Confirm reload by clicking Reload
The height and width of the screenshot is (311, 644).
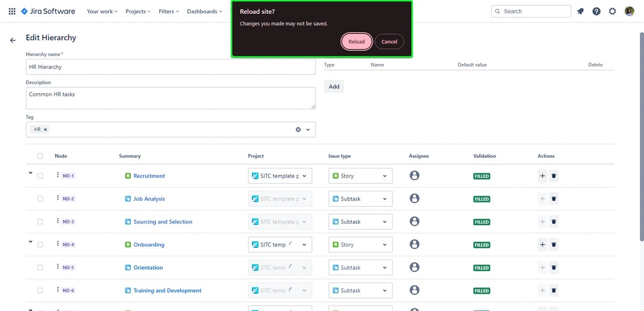click(x=356, y=41)
